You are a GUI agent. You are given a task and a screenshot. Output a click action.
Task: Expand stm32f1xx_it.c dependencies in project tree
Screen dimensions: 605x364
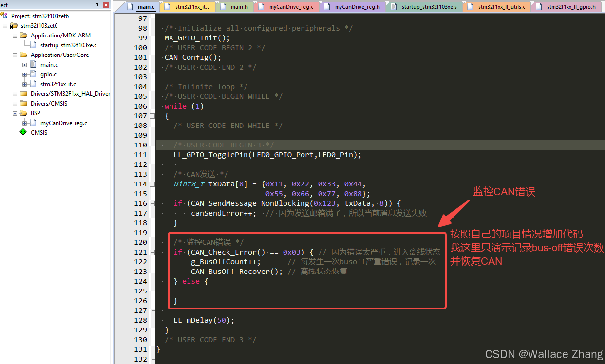pos(24,84)
